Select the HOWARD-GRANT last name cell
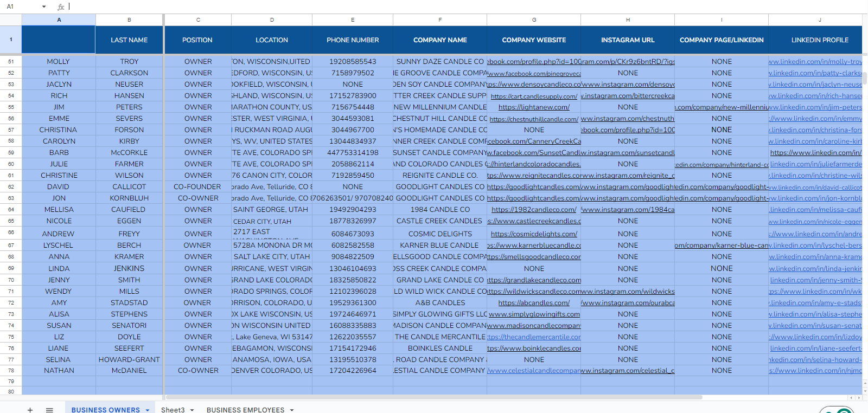868x413 pixels. pyautogui.click(x=129, y=360)
